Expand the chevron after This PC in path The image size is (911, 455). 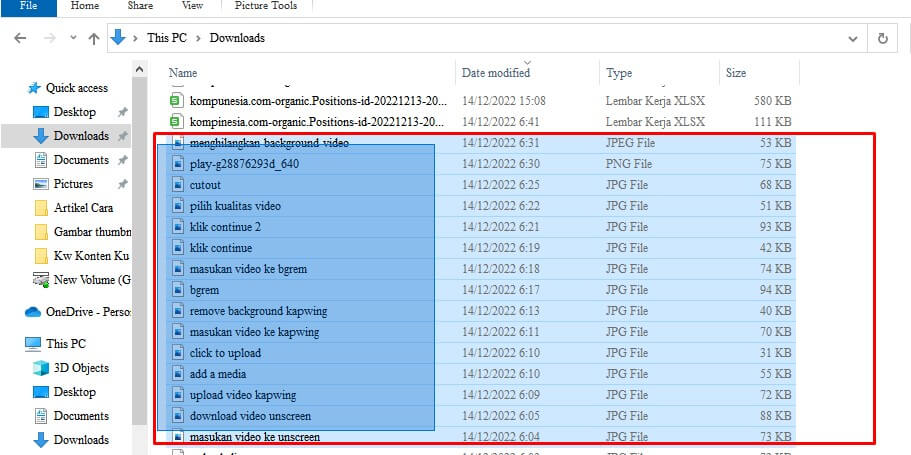tap(198, 38)
